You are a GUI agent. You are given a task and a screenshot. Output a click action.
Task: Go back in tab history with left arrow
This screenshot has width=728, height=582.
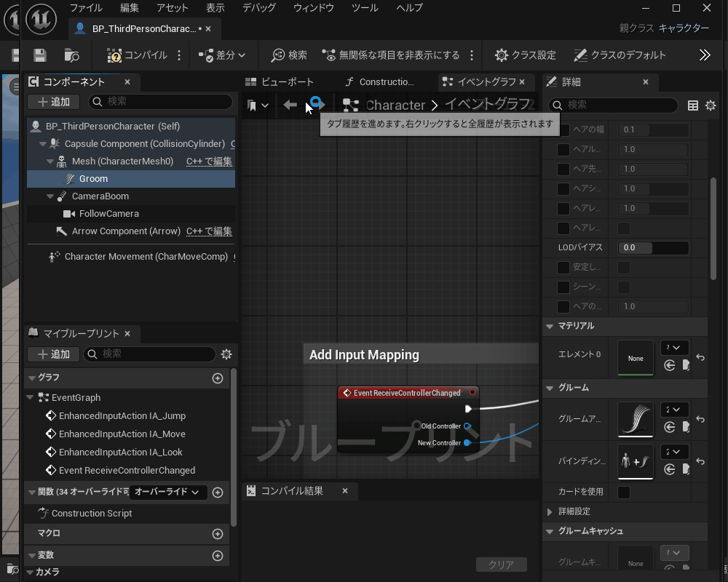click(x=290, y=105)
